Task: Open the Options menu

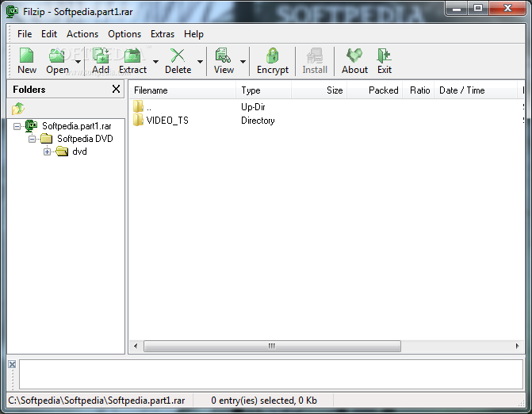Action: (x=124, y=34)
